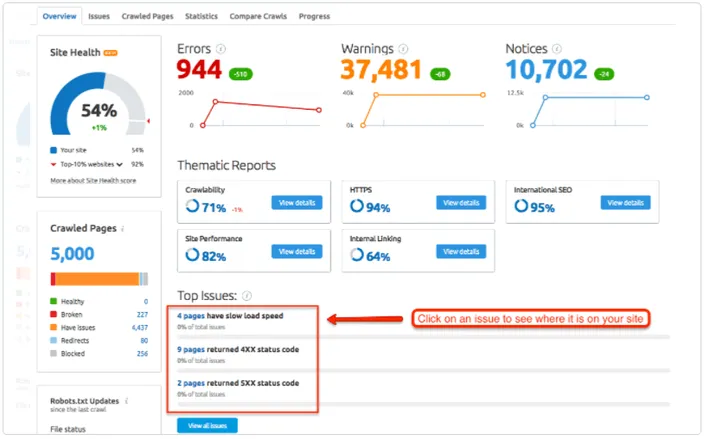This screenshot has width=704, height=439.
Task: Click the File status label
Action: coord(68,429)
